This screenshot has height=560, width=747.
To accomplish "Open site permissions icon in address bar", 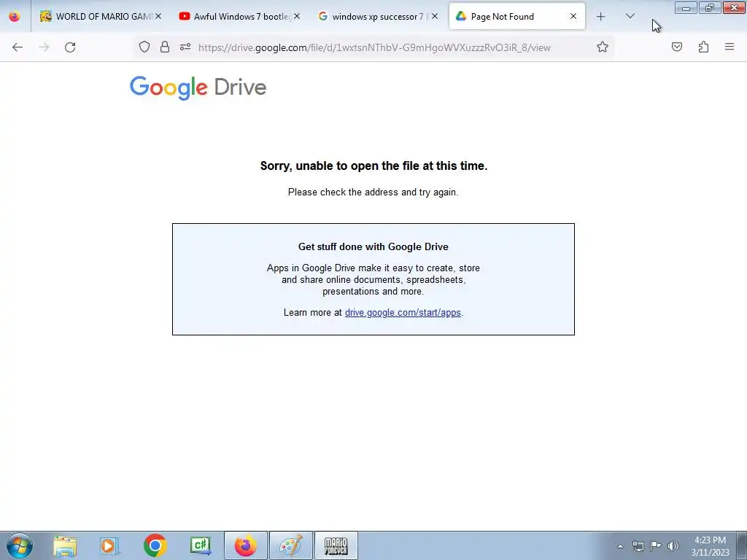I will (185, 47).
